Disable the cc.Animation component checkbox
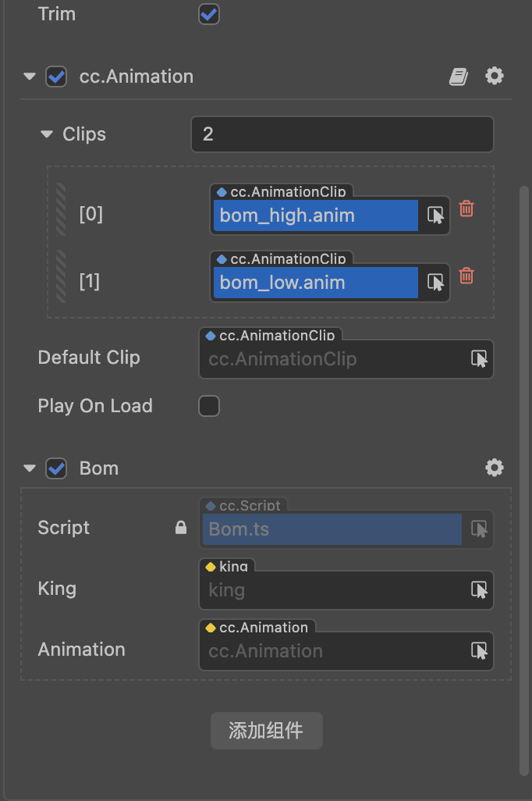This screenshot has height=801, width=532. click(56, 77)
